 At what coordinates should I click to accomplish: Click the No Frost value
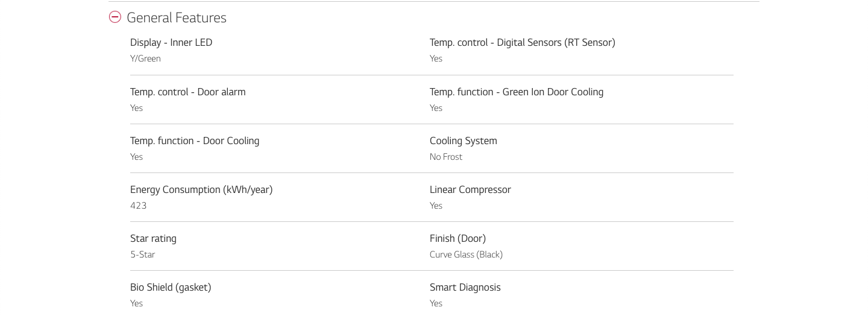tap(446, 157)
